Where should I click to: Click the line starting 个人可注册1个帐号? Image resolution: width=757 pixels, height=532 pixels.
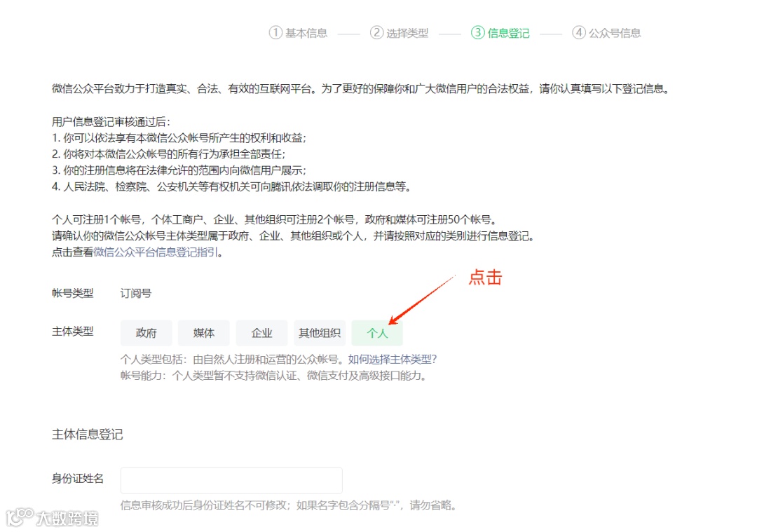click(275, 219)
